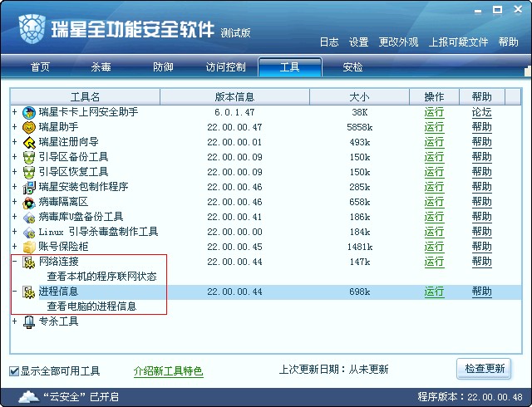Click 更改外观 in the top menu

398,42
